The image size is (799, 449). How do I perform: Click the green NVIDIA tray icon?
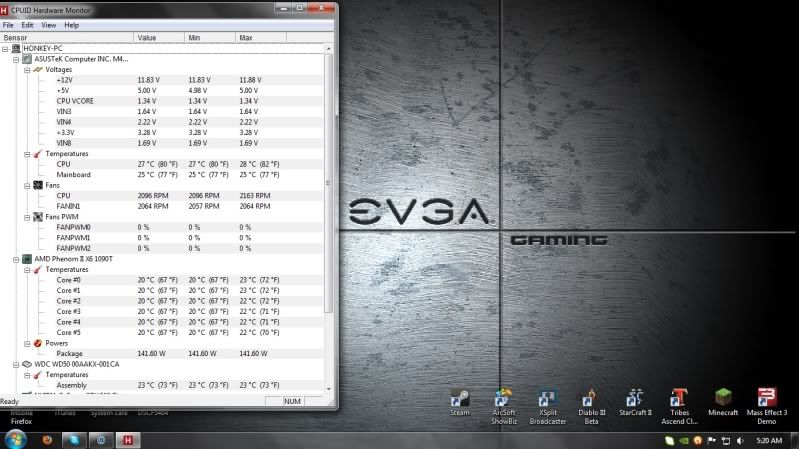point(684,440)
